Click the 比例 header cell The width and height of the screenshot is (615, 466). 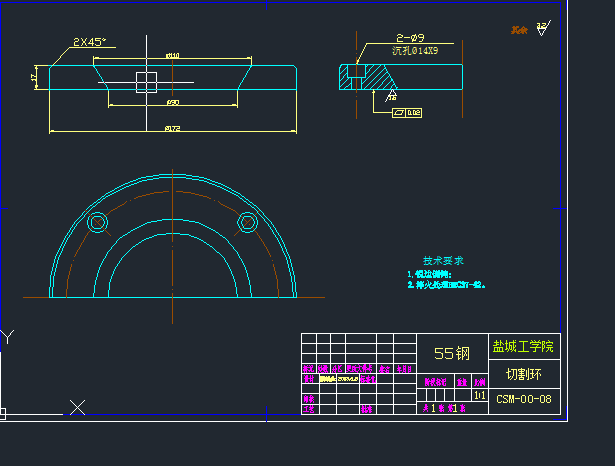(479, 382)
